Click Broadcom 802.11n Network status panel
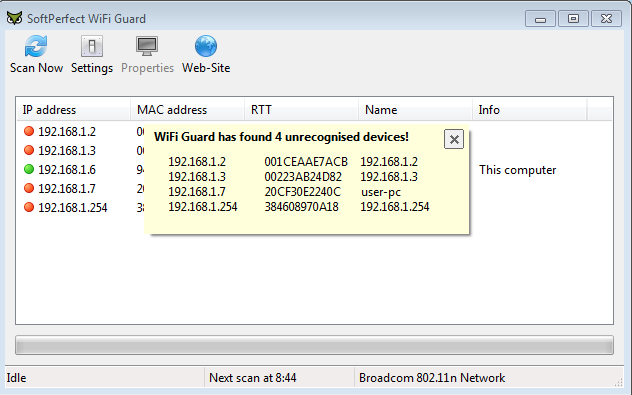The width and height of the screenshot is (632, 395). point(489,378)
